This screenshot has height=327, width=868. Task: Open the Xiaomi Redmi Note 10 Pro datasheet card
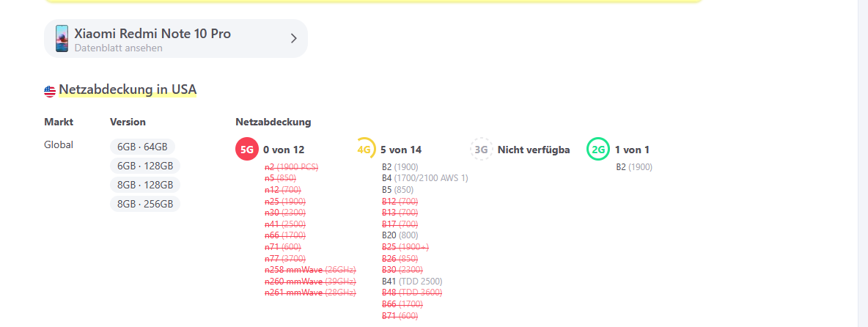[175, 39]
